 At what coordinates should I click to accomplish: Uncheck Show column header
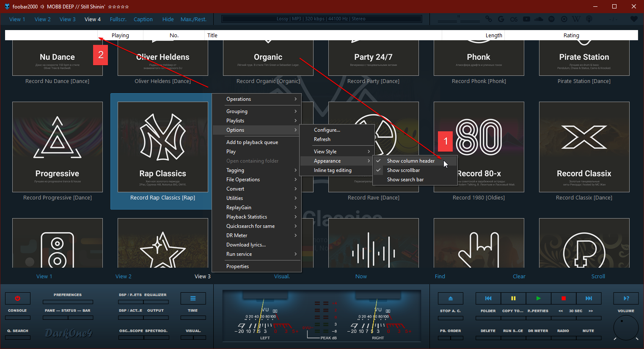point(415,161)
